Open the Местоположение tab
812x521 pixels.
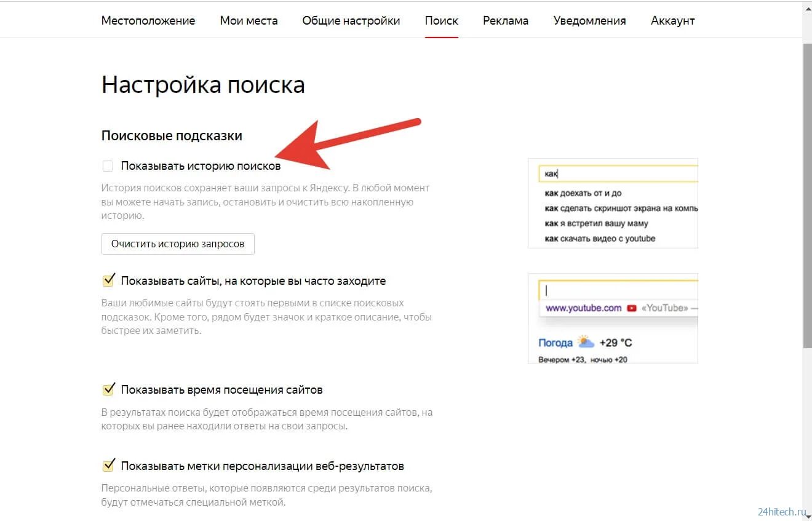click(148, 20)
